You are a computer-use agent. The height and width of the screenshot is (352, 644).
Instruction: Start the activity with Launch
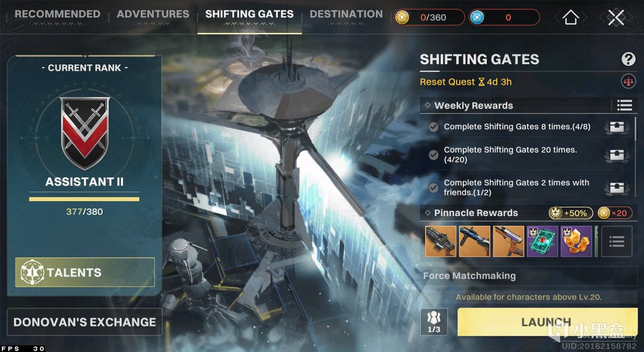click(547, 322)
